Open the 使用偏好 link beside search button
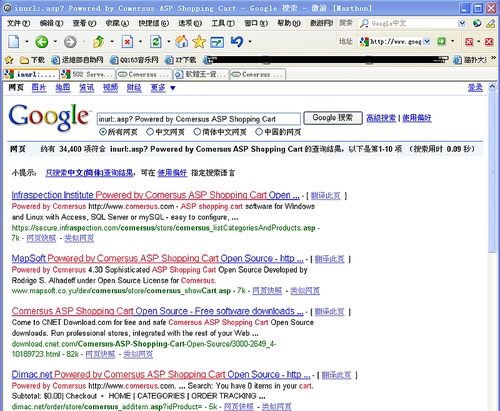The width and height of the screenshot is (500, 411). point(417,118)
